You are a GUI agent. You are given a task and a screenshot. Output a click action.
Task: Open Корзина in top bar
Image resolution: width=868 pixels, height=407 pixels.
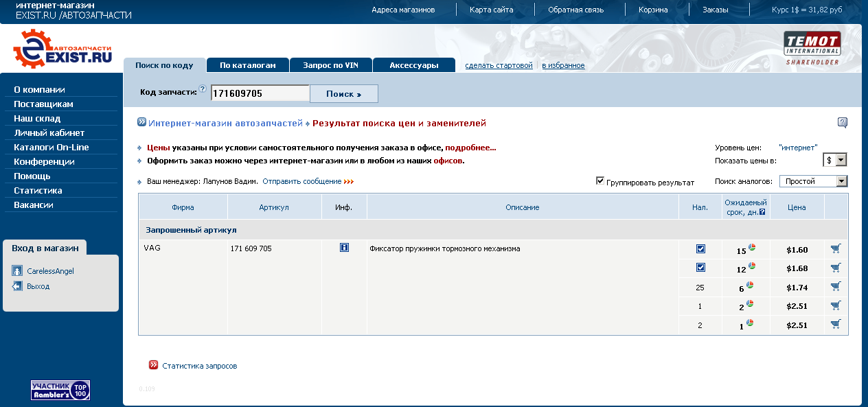pos(653,10)
